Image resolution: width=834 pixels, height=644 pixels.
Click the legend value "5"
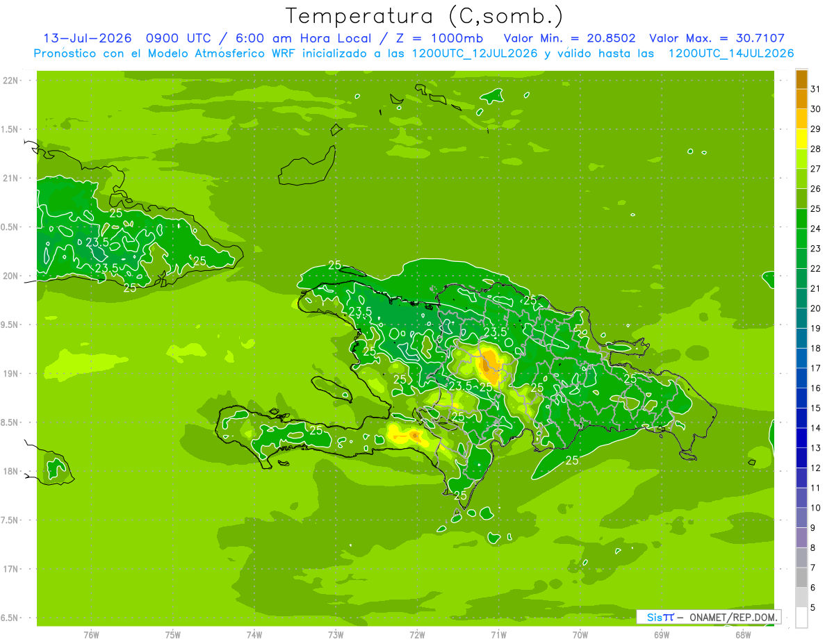click(x=814, y=608)
